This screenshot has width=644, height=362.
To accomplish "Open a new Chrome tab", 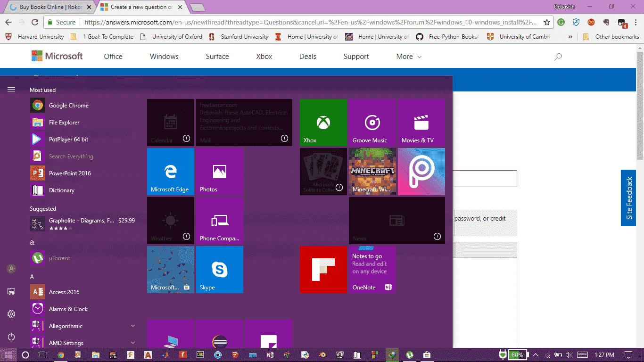I will [197, 7].
